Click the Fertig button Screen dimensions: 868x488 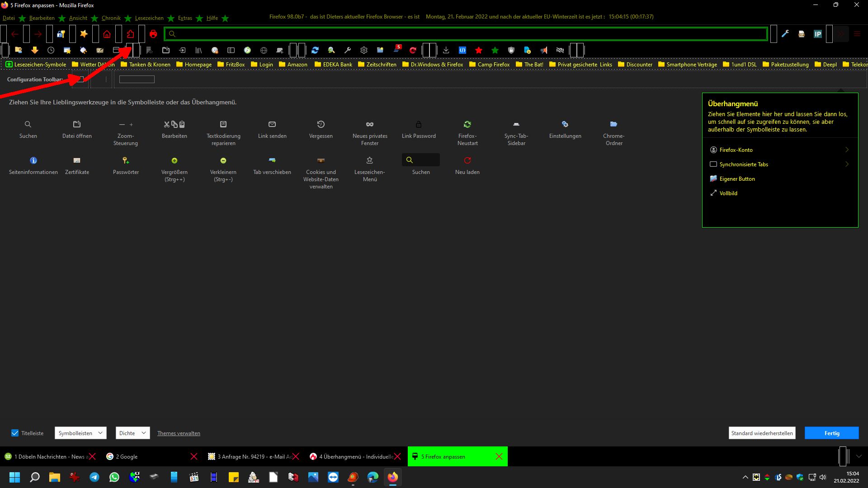(x=831, y=433)
